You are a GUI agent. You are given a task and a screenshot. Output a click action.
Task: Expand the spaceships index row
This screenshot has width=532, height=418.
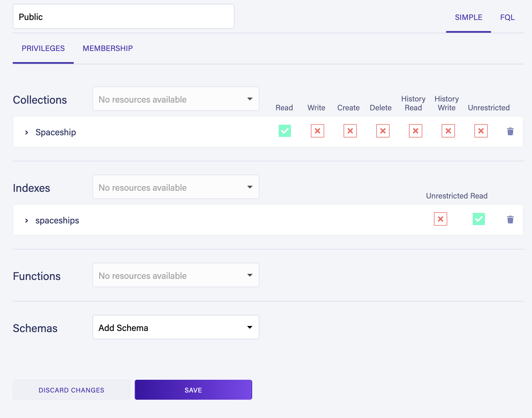27,221
